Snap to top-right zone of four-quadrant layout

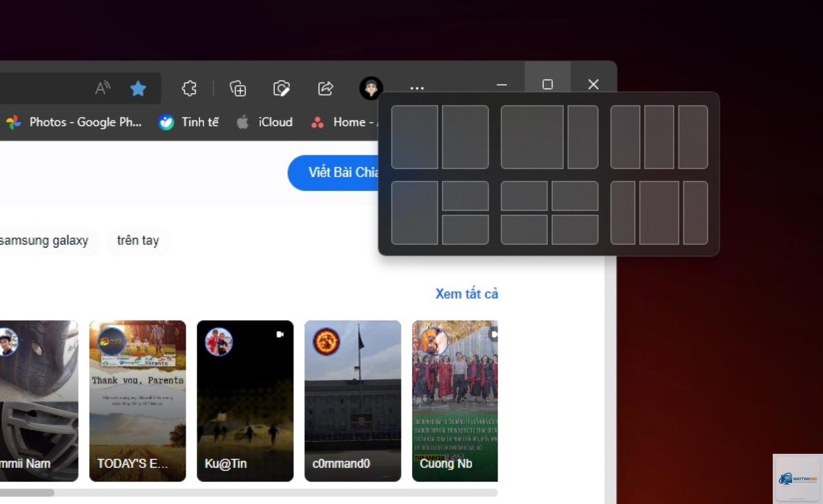pos(575,196)
